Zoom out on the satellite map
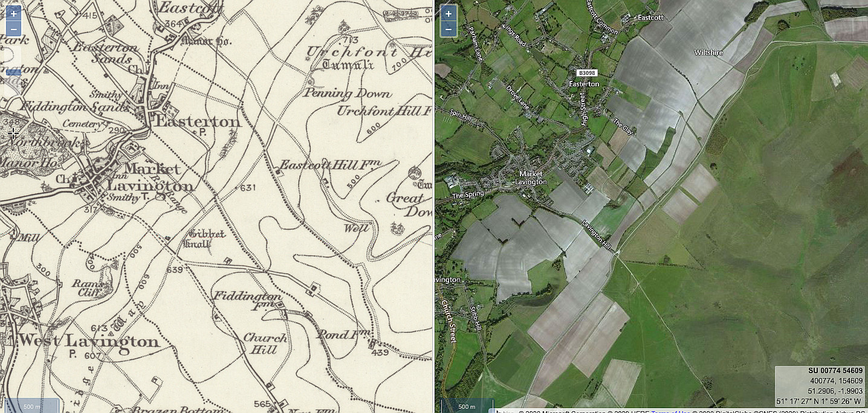 448,28
